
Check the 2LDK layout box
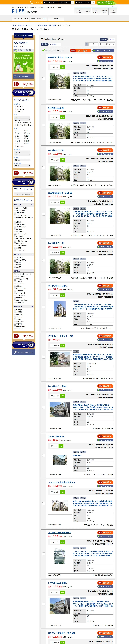tap(15, 138)
